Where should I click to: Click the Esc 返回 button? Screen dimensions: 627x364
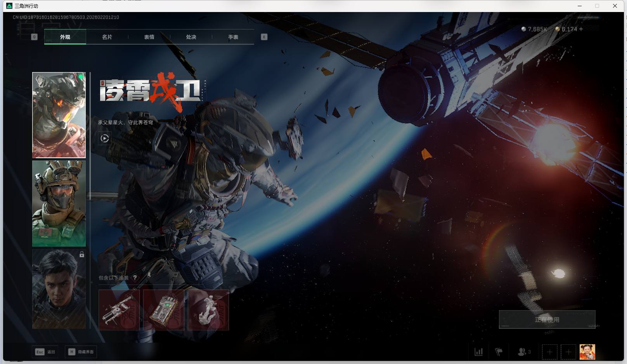point(45,352)
